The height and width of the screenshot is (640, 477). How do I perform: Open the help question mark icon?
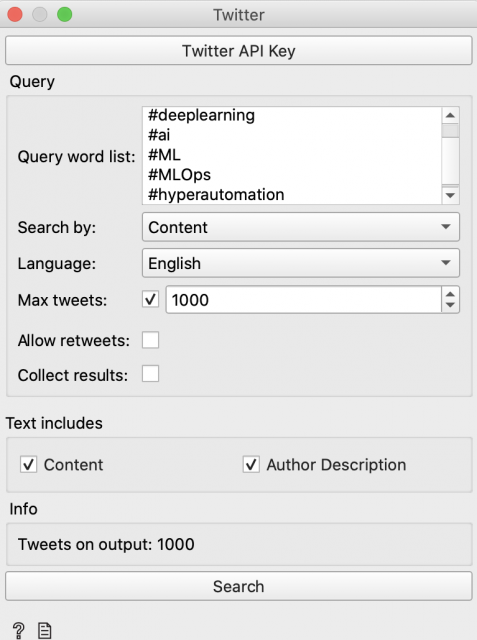coord(18,631)
